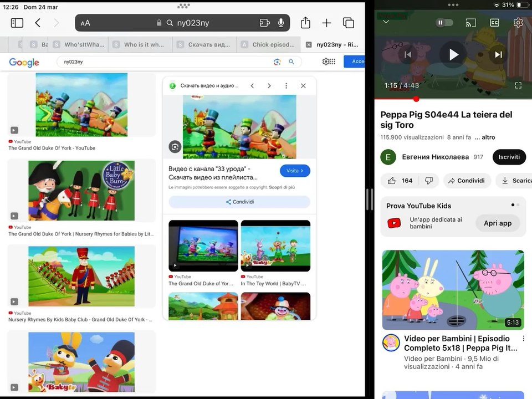Click the Safari address bar showing ny023ny
The height and width of the screenshot is (399, 532).
click(x=182, y=23)
